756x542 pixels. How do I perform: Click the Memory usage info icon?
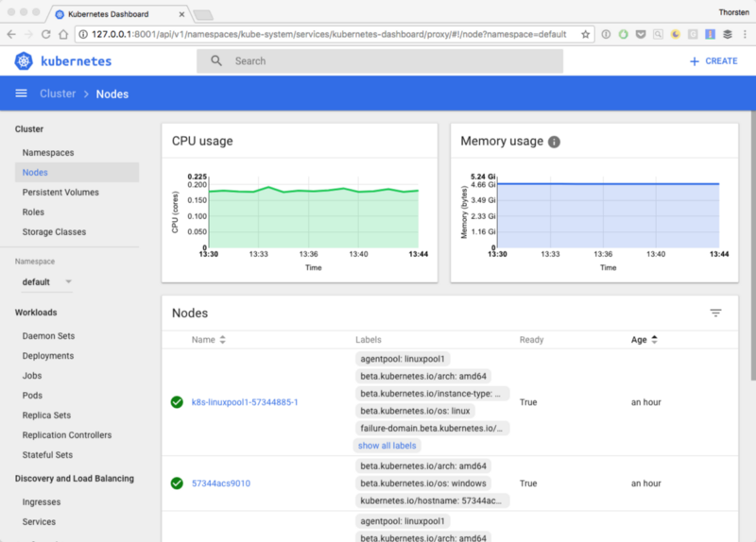(554, 142)
